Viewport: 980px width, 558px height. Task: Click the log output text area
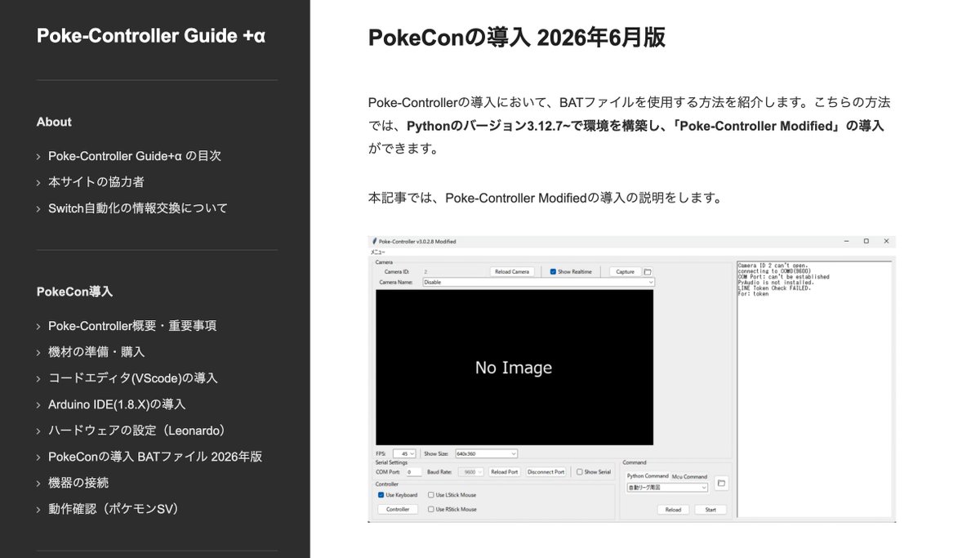click(x=813, y=389)
